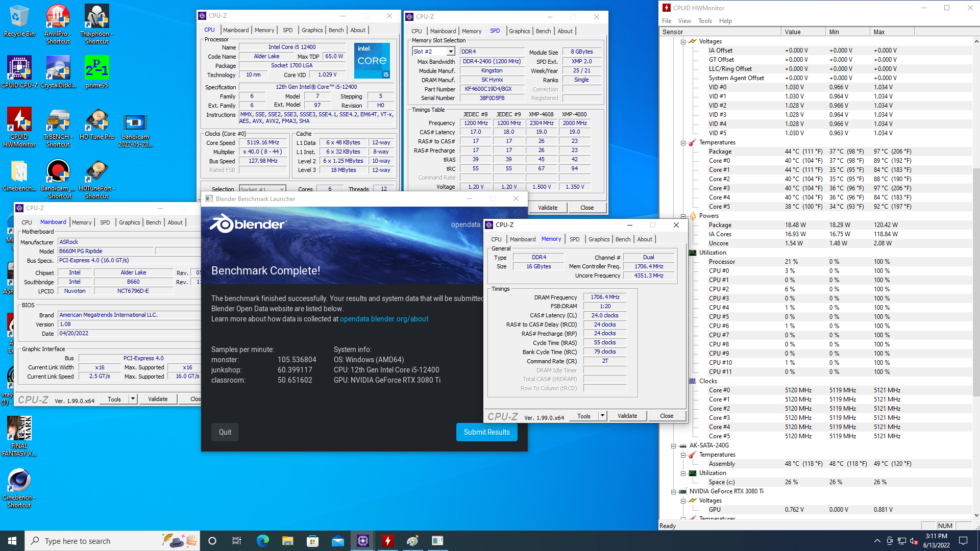Open Tools menu in HWMonitor
Screen dimensions: 980x551
[705, 21]
